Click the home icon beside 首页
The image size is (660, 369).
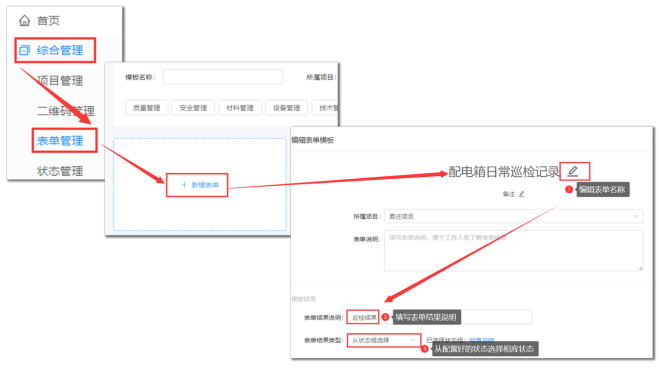(x=24, y=20)
